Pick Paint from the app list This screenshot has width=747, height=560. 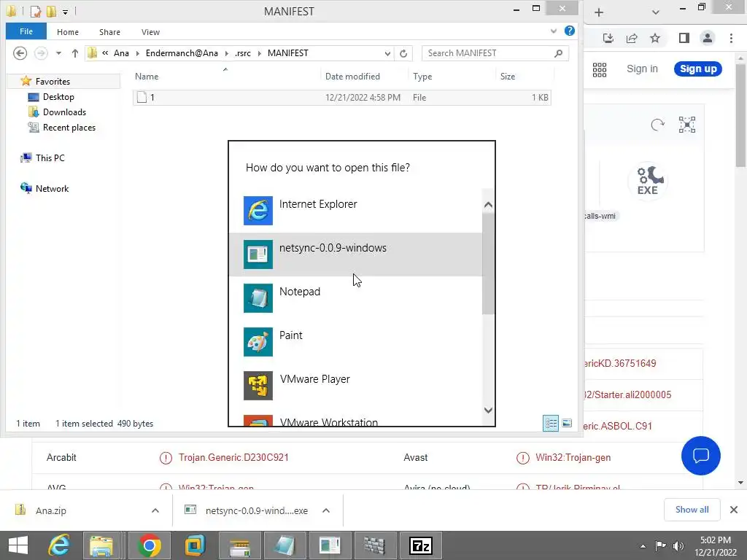point(355,342)
